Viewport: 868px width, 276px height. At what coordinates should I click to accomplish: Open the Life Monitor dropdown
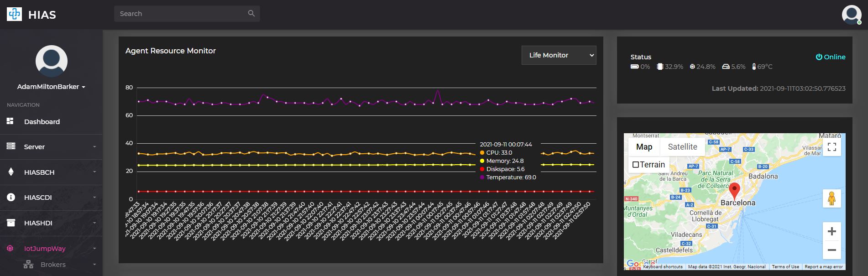[x=559, y=55]
